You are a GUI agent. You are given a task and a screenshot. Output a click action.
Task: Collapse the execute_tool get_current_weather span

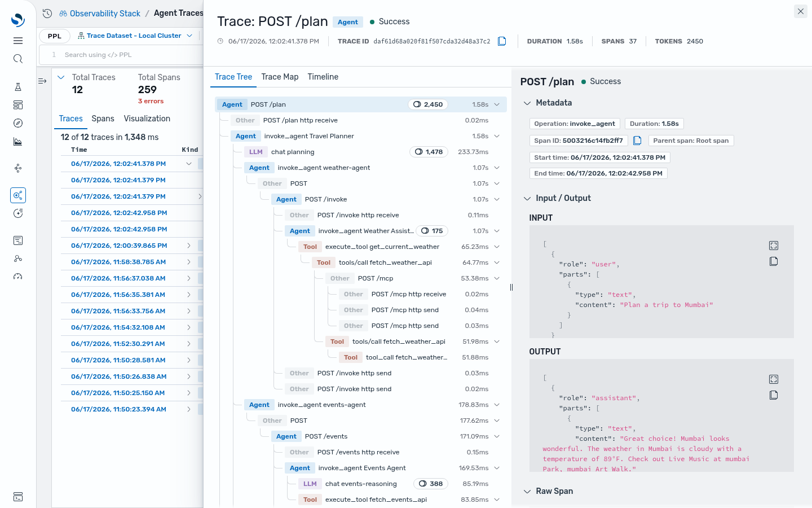coord(497,247)
